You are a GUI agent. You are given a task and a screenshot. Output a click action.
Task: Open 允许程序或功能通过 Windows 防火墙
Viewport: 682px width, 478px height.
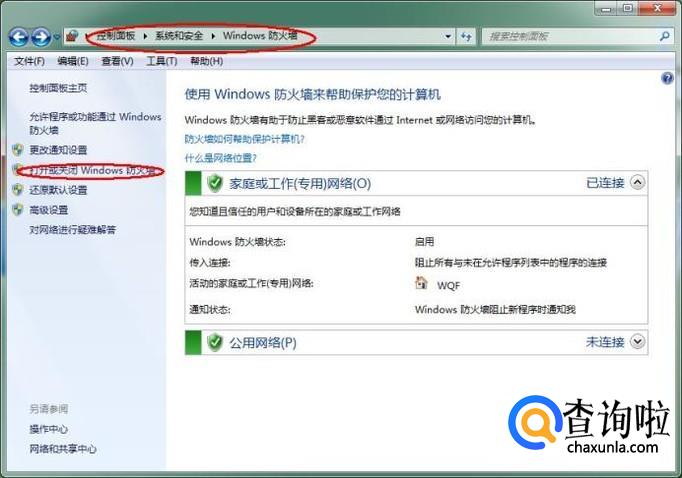coord(95,124)
